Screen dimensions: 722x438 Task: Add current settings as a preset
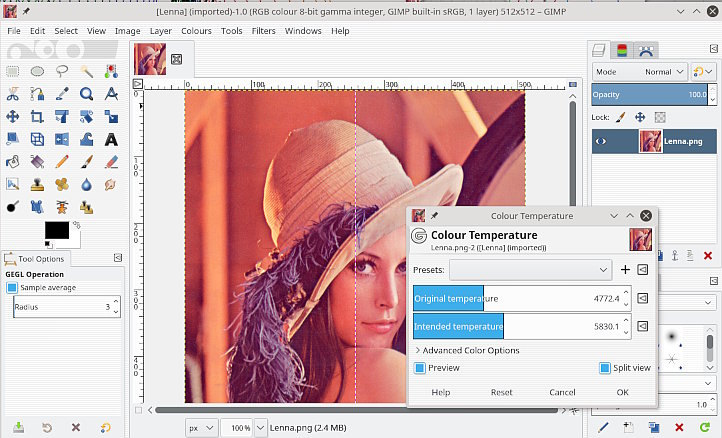click(x=625, y=270)
